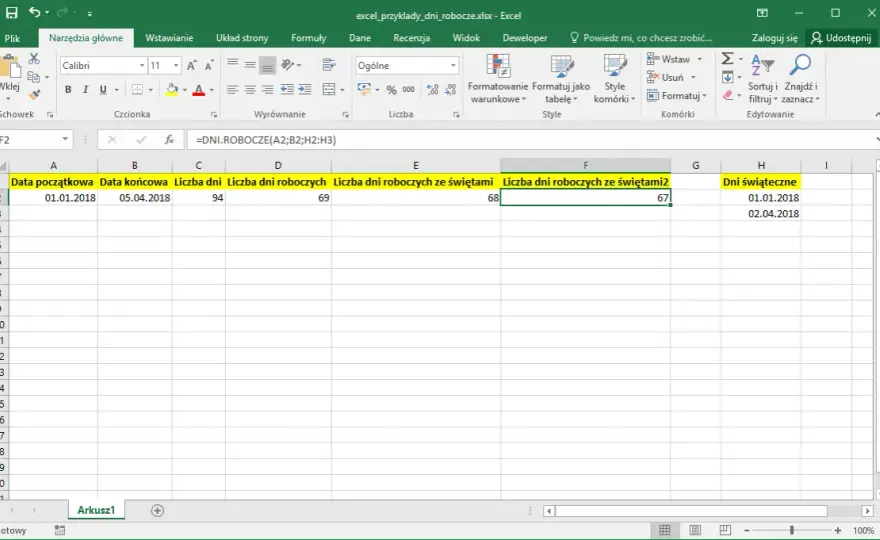Switch to the Dane tab
880x540 pixels.
360,38
